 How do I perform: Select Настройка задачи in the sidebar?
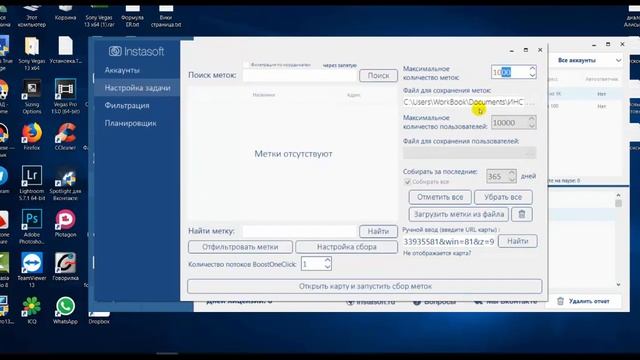point(138,88)
